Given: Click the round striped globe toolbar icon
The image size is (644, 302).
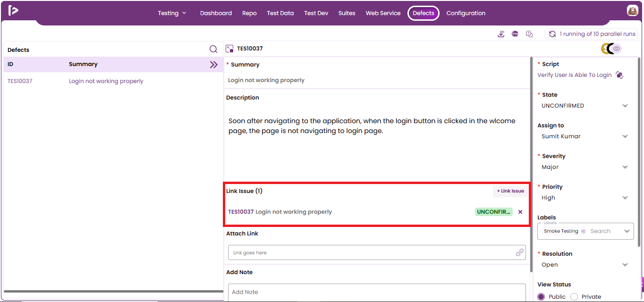Looking at the screenshot, I should click(x=515, y=34).
